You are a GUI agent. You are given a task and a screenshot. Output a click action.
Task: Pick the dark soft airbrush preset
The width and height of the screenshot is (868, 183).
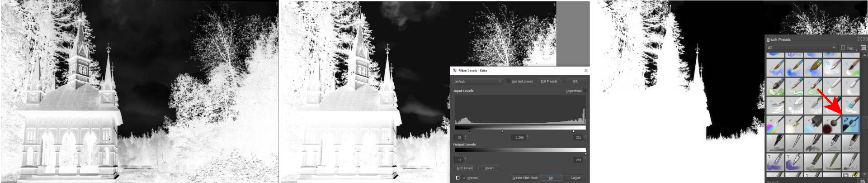tap(831, 125)
